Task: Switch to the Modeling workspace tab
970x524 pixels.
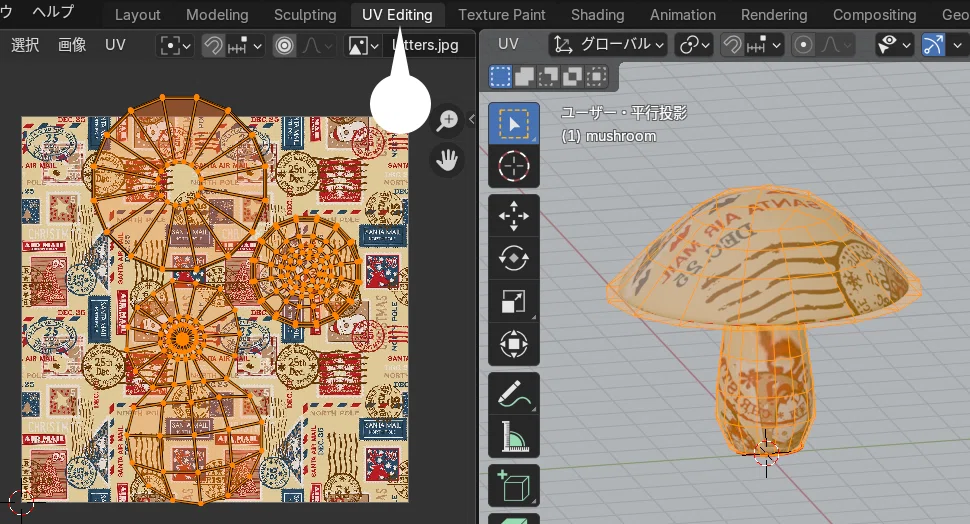Action: (x=217, y=15)
